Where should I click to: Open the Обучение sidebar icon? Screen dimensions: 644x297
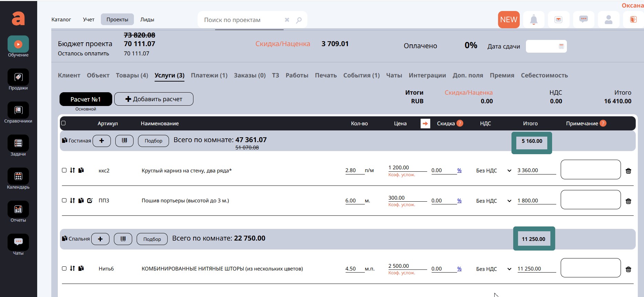pos(18,44)
